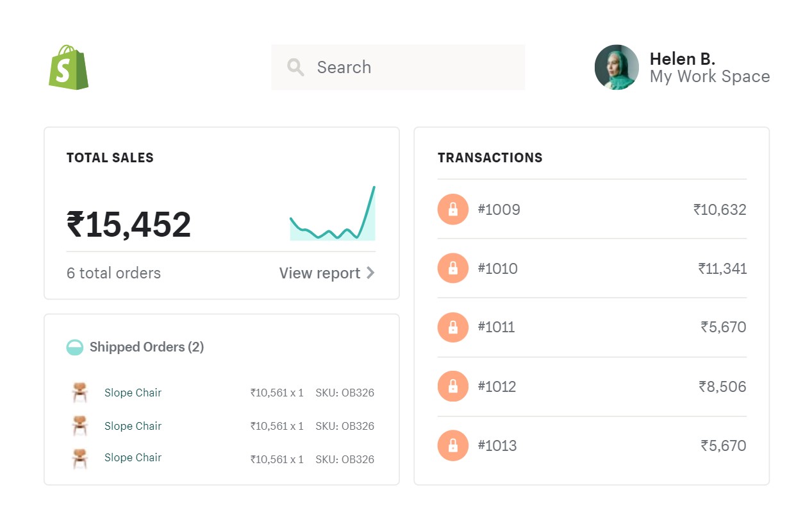Open Helen B. profile avatar
Image resolution: width=812 pixels, height=526 pixels.
click(617, 67)
